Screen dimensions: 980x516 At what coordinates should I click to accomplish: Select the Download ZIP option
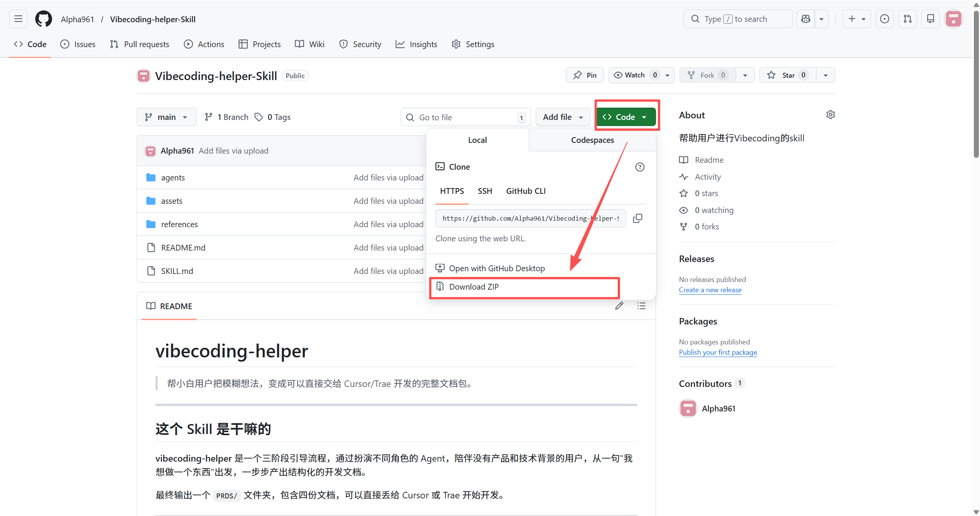[474, 287]
